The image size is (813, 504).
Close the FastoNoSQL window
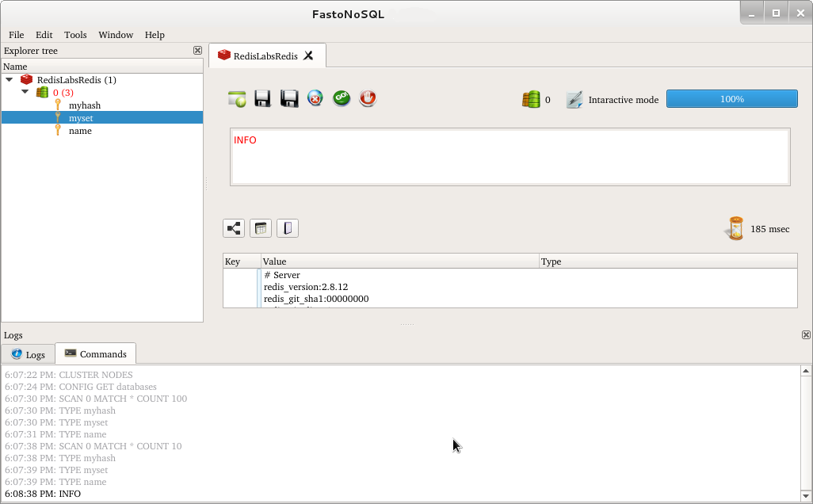click(800, 13)
